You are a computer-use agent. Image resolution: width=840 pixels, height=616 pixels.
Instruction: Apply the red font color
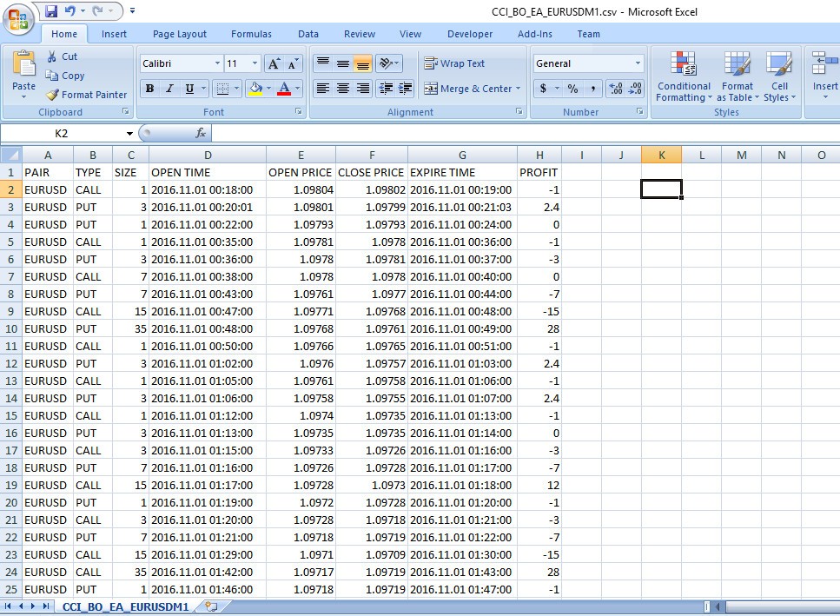[284, 89]
